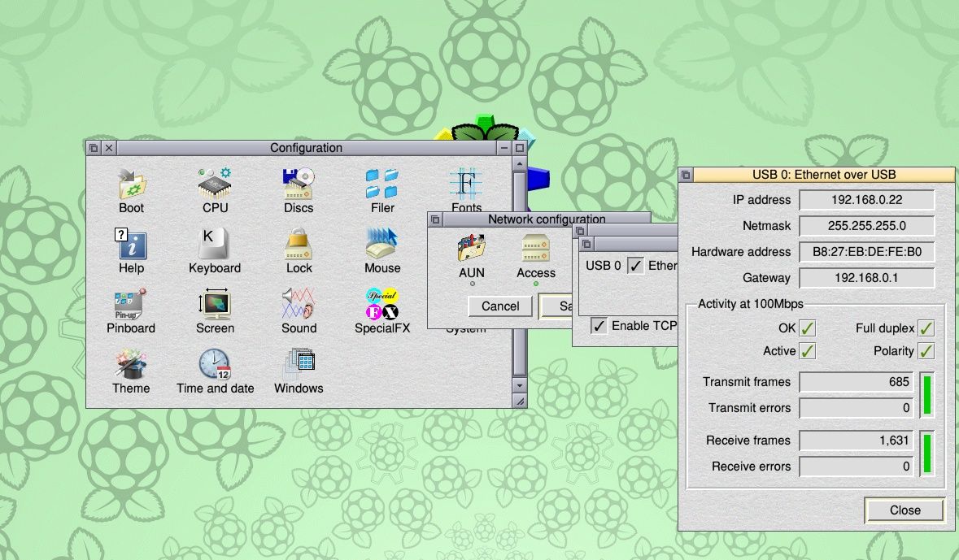Click the Active status checkbox

click(808, 352)
